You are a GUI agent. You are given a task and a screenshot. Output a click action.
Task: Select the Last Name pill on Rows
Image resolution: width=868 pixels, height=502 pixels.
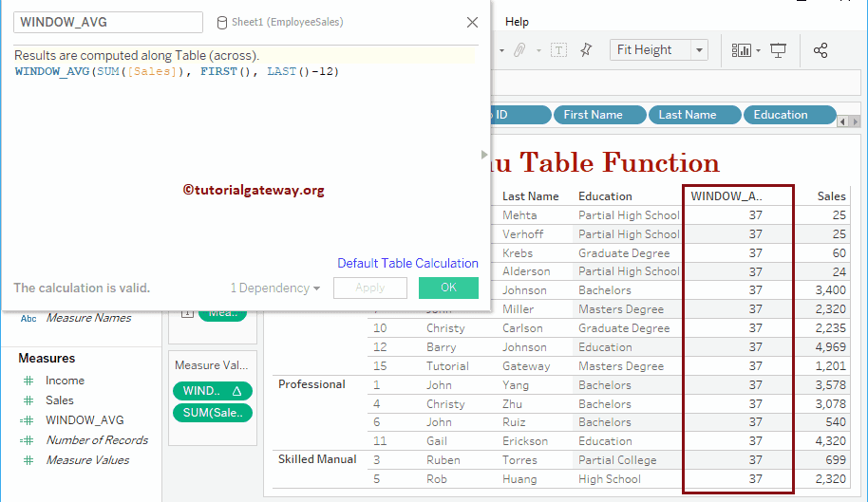pyautogui.click(x=695, y=115)
